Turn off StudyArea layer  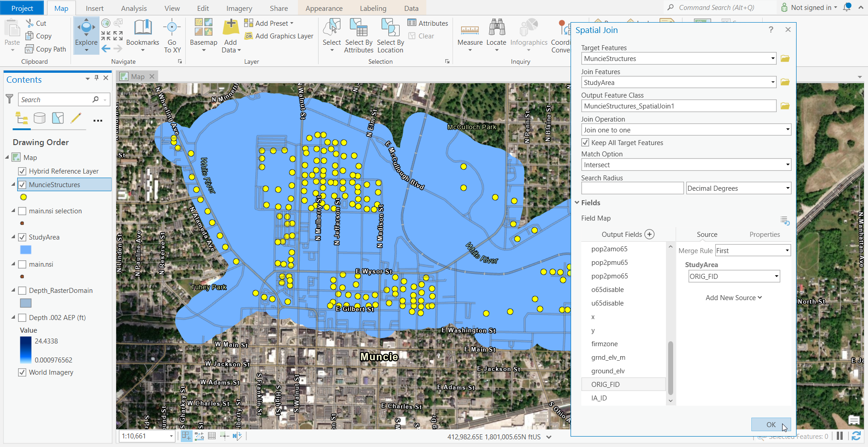coord(22,237)
